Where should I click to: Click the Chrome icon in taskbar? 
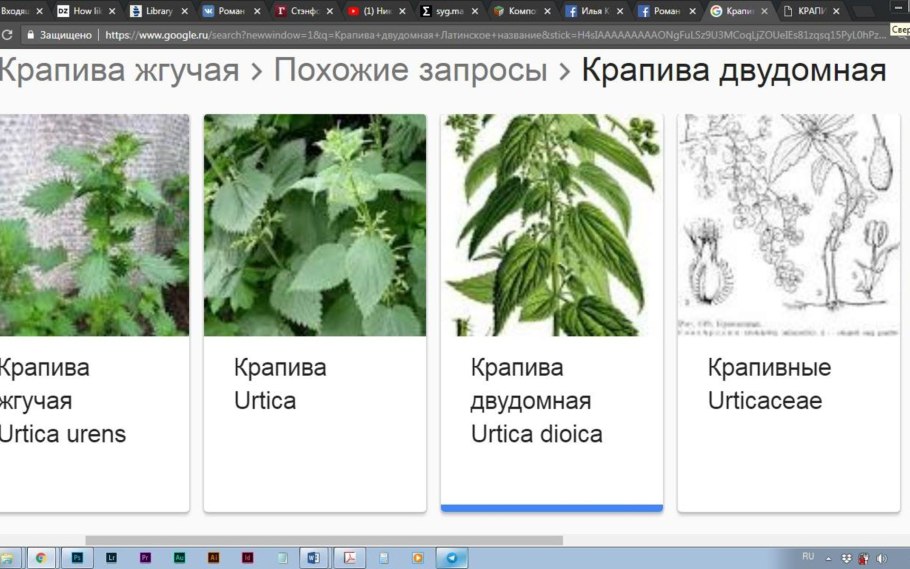click(41, 558)
